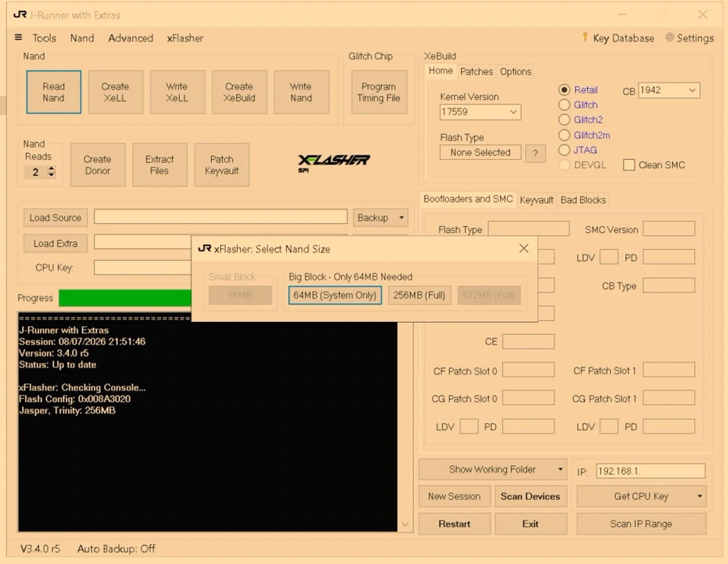The image size is (728, 564).
Task: Click the Create XeLL button
Action: point(115,92)
